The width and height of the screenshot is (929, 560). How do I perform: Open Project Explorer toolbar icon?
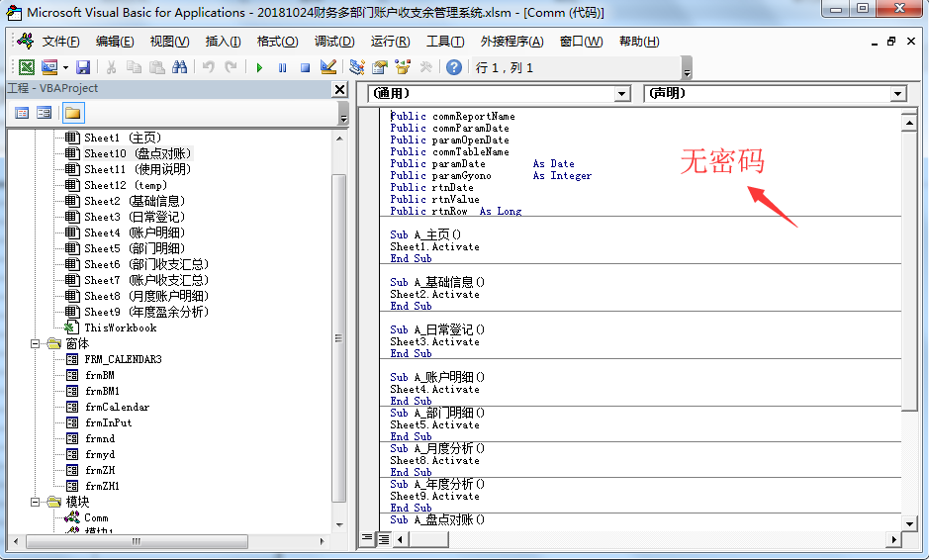click(x=357, y=67)
